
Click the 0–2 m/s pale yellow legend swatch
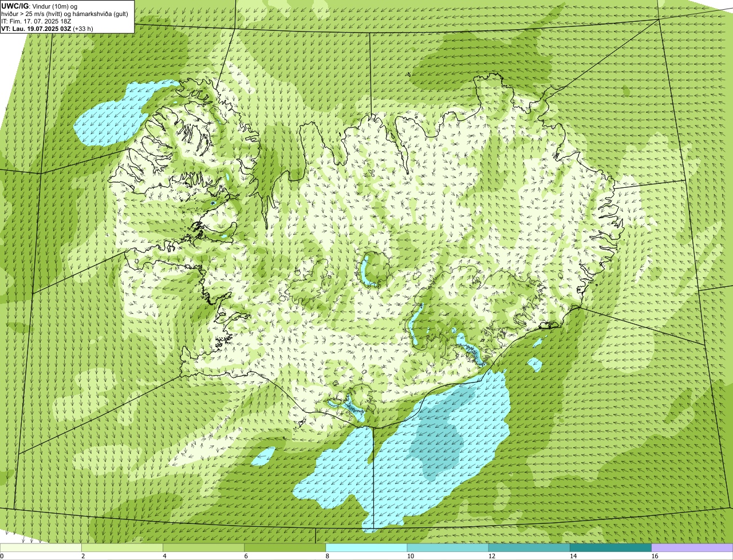pyautogui.click(x=41, y=547)
